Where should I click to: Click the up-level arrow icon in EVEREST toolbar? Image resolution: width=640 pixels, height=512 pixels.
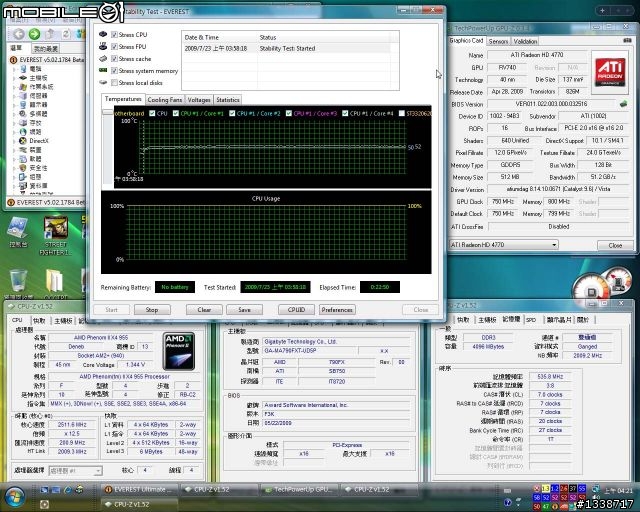[50, 34]
